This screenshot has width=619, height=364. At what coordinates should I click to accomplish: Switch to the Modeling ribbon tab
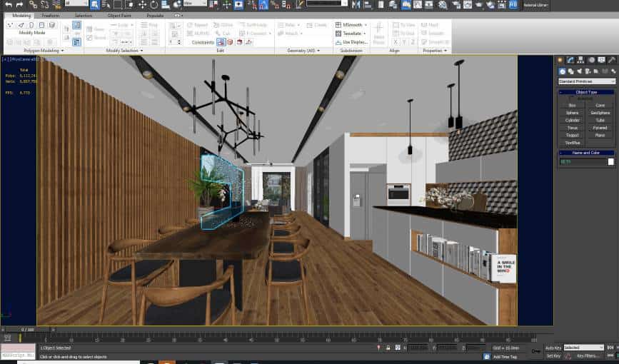[21, 16]
